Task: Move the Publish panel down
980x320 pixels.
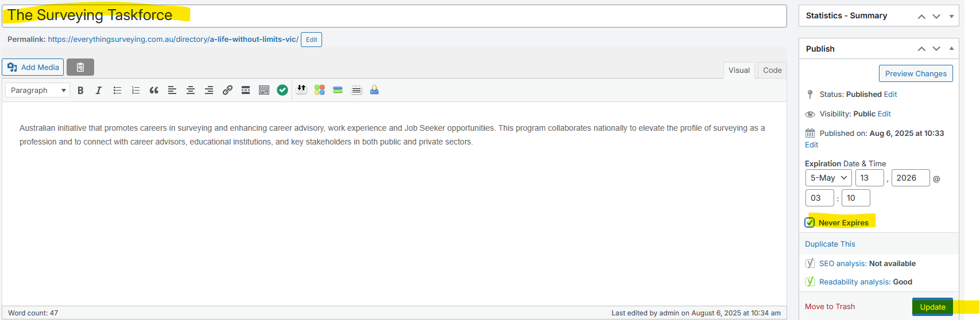Action: [936, 49]
